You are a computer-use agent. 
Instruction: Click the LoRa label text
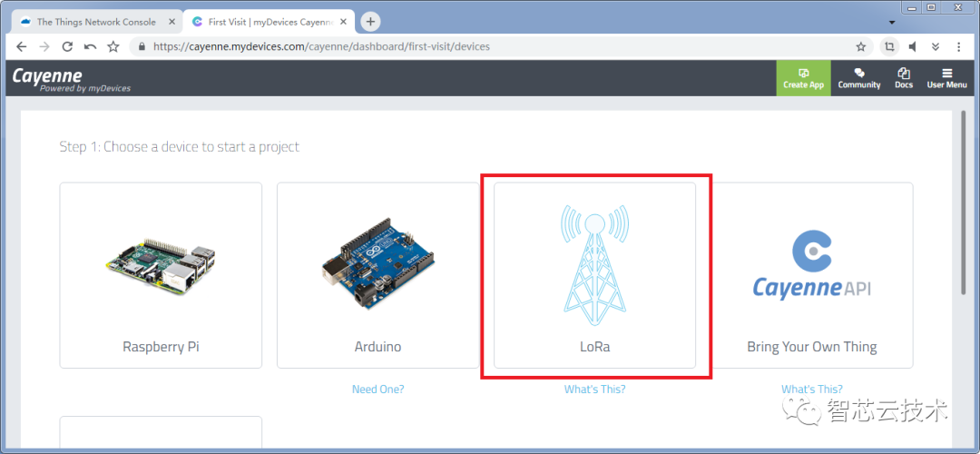point(595,347)
